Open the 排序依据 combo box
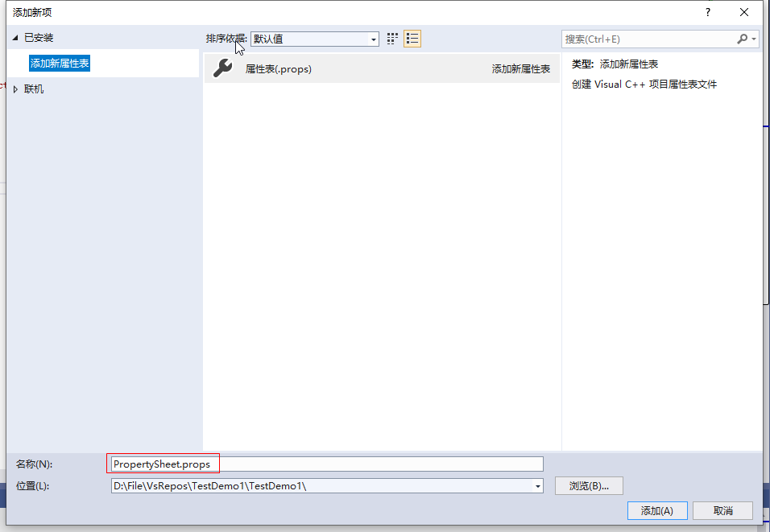Viewport: 770px width, 532px height. coord(314,38)
